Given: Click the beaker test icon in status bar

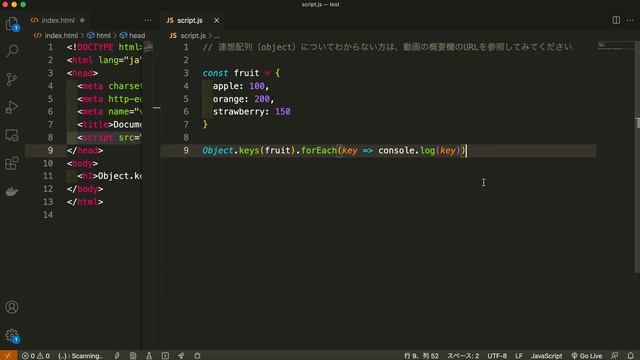Looking at the screenshot, I should [x=149, y=356].
